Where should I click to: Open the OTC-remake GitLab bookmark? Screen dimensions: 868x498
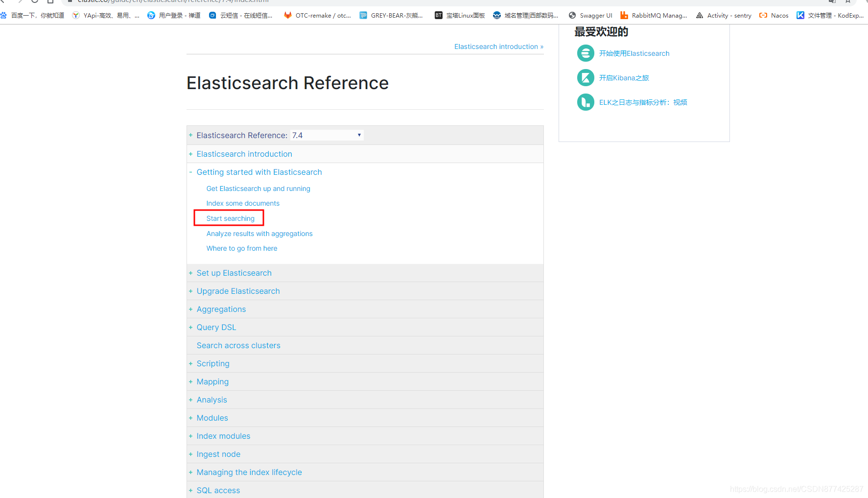coord(317,15)
